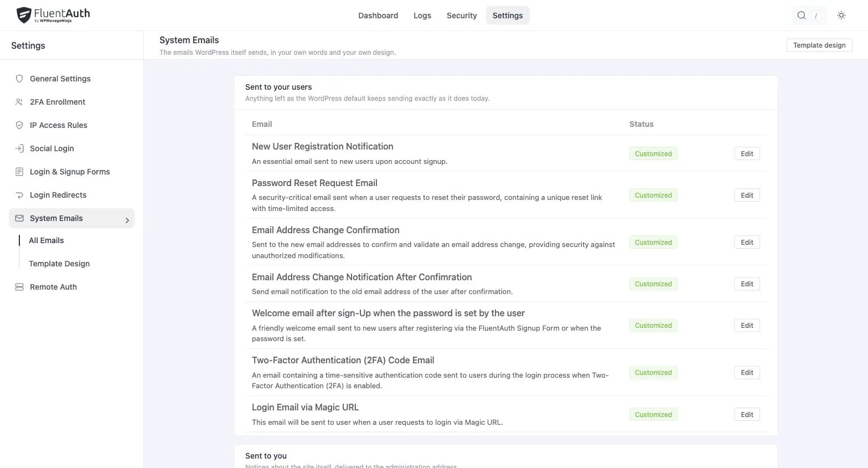Select the All Emails sub-item

coord(46,240)
